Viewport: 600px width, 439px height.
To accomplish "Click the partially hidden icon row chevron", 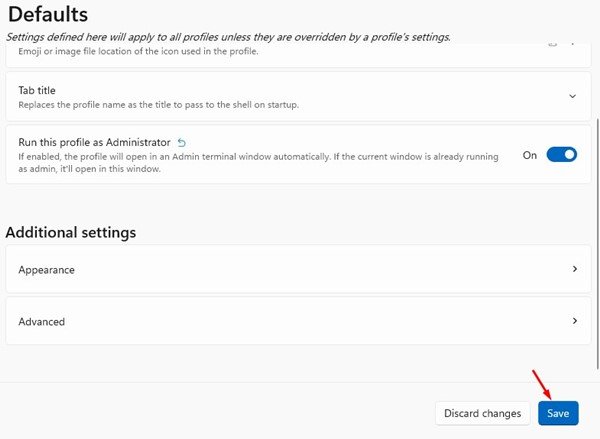I will (x=572, y=44).
